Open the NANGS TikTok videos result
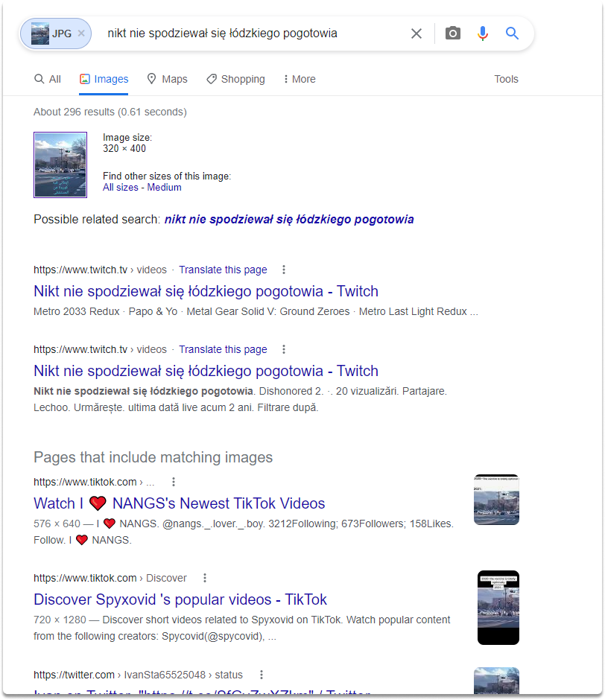605x700 pixels. 179,503
